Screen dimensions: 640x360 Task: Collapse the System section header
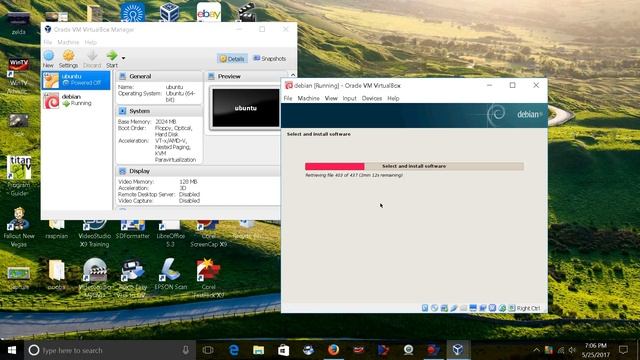tap(159, 111)
